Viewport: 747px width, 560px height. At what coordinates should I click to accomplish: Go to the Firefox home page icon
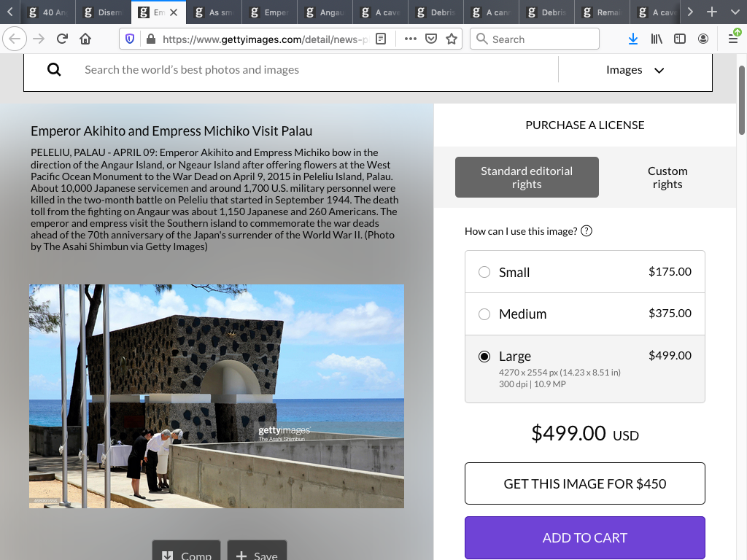[85, 39]
